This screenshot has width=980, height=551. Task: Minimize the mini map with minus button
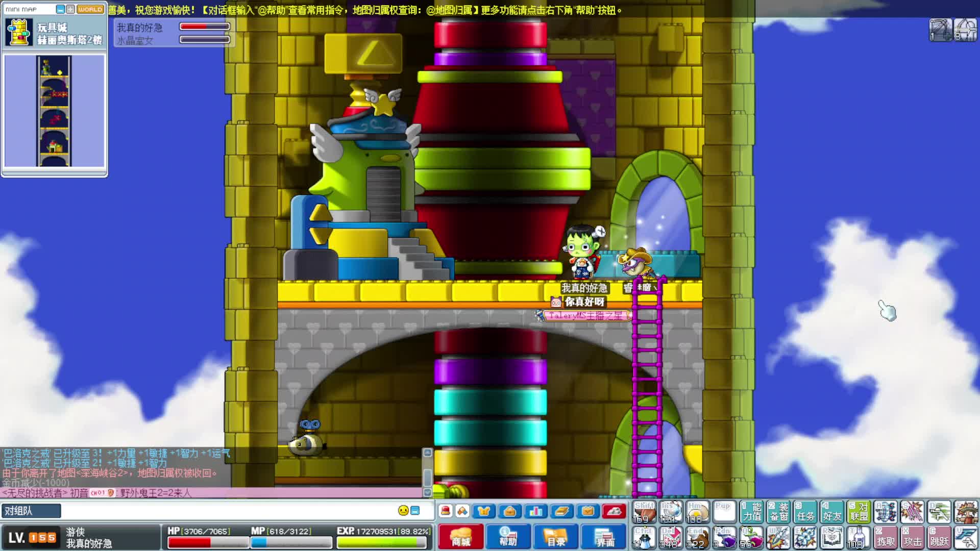click(60, 9)
